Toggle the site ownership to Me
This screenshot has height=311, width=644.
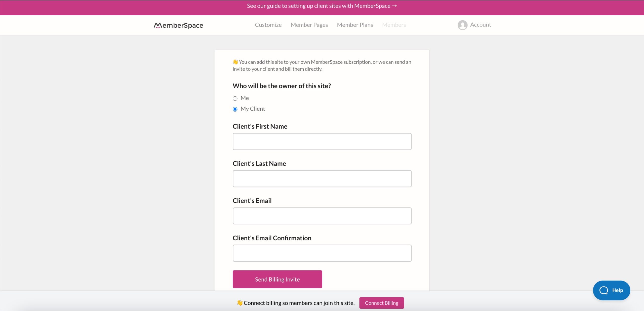[235, 98]
